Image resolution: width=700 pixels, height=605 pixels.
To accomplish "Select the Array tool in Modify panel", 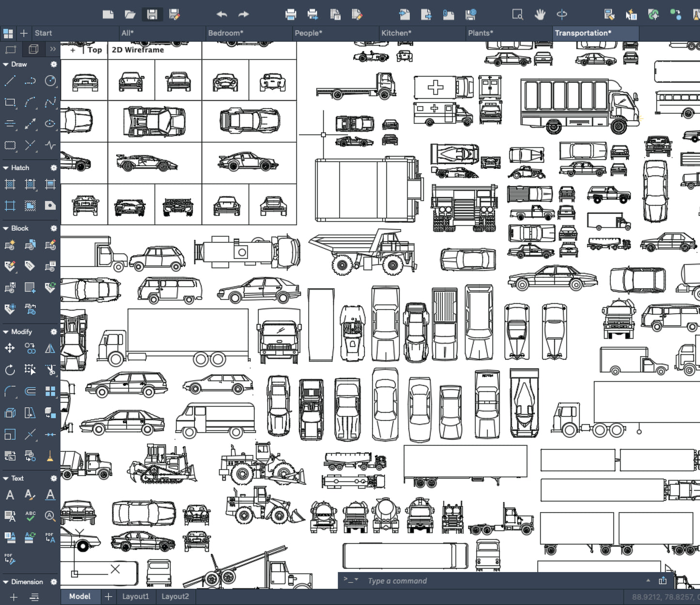I will click(x=50, y=391).
